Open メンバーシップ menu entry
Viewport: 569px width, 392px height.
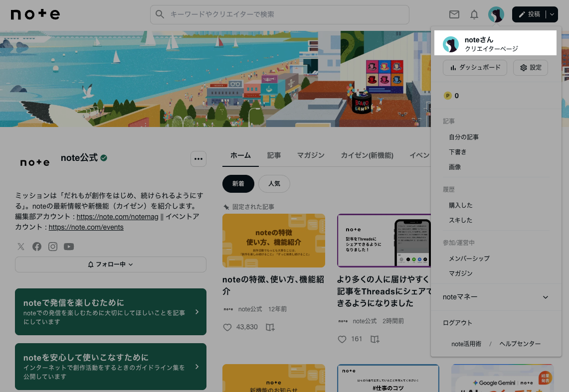coord(469,259)
